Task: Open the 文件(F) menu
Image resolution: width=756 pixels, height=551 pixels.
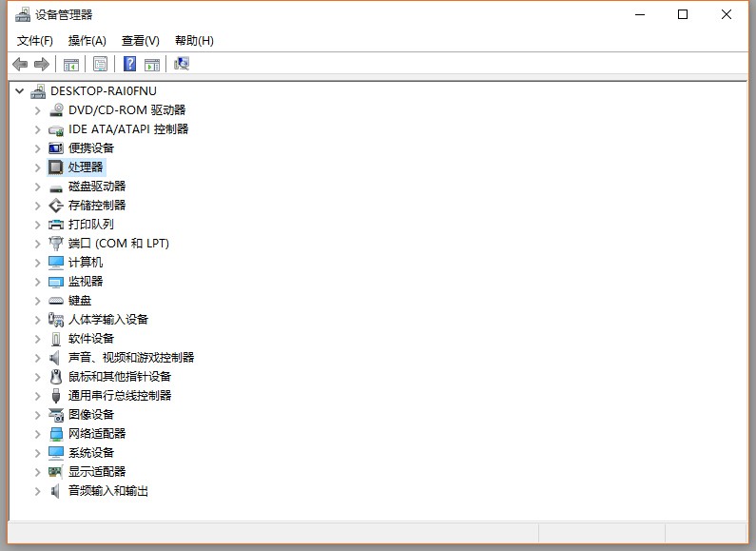Action: click(x=35, y=41)
